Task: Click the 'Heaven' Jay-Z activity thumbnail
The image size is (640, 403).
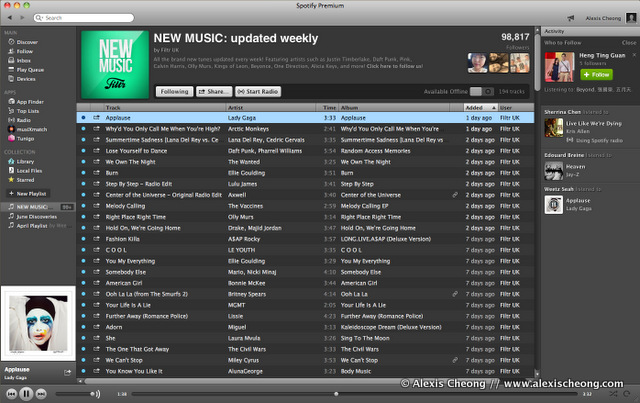Action: pyautogui.click(x=554, y=171)
